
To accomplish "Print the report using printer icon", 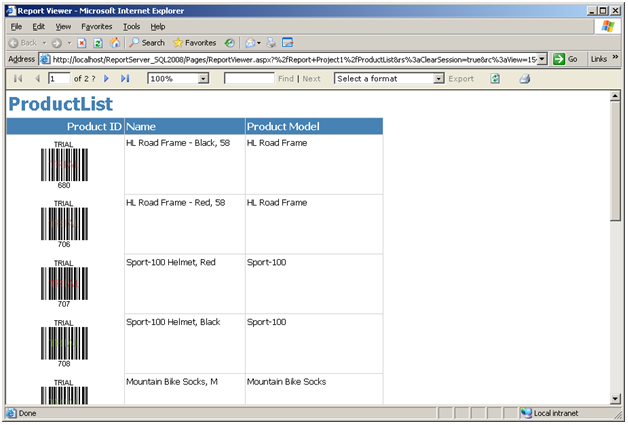I will (525, 79).
